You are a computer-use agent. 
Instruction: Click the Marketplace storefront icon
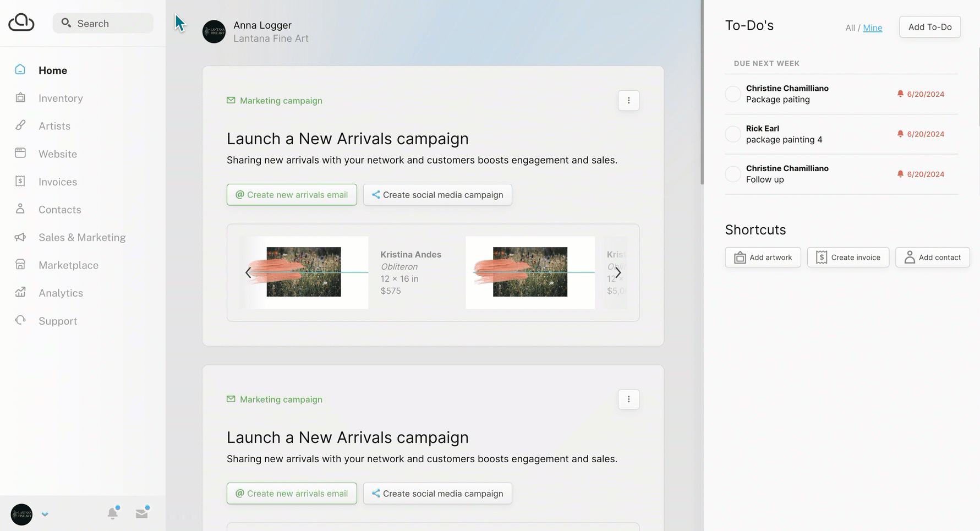(20, 265)
